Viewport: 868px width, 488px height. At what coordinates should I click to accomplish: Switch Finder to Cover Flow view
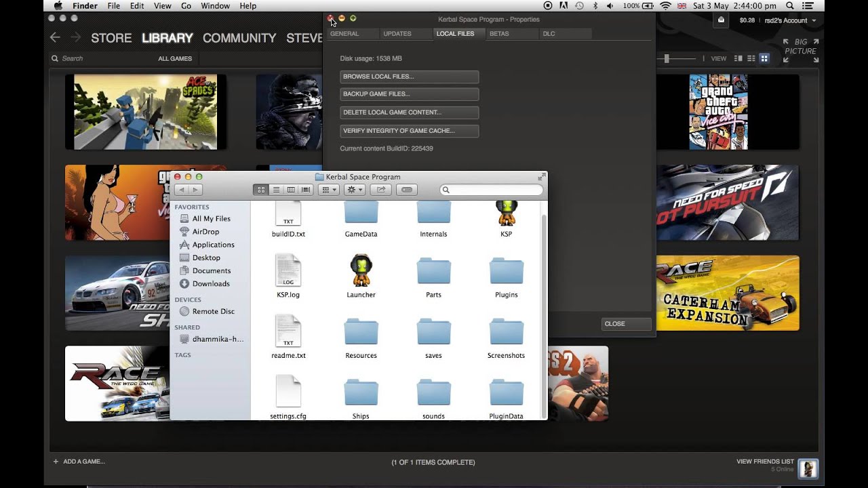tap(306, 190)
